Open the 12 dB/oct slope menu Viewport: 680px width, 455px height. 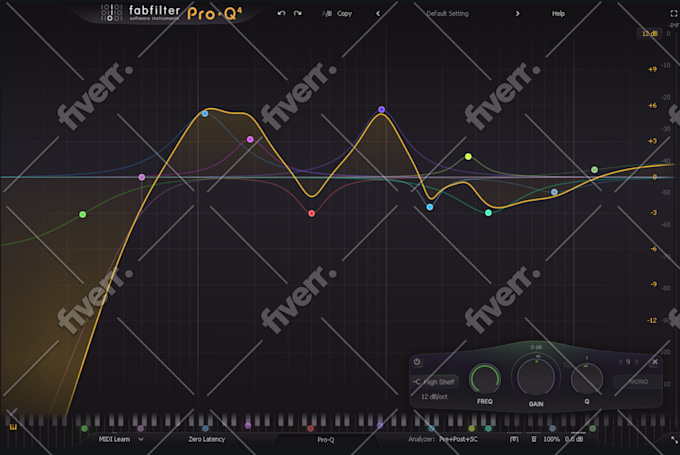point(434,396)
